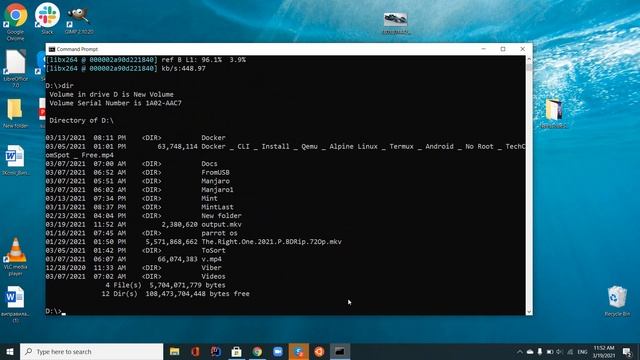Open network settings tray icon
Image resolution: width=640 pixels, height=360 pixels.
coord(570,352)
